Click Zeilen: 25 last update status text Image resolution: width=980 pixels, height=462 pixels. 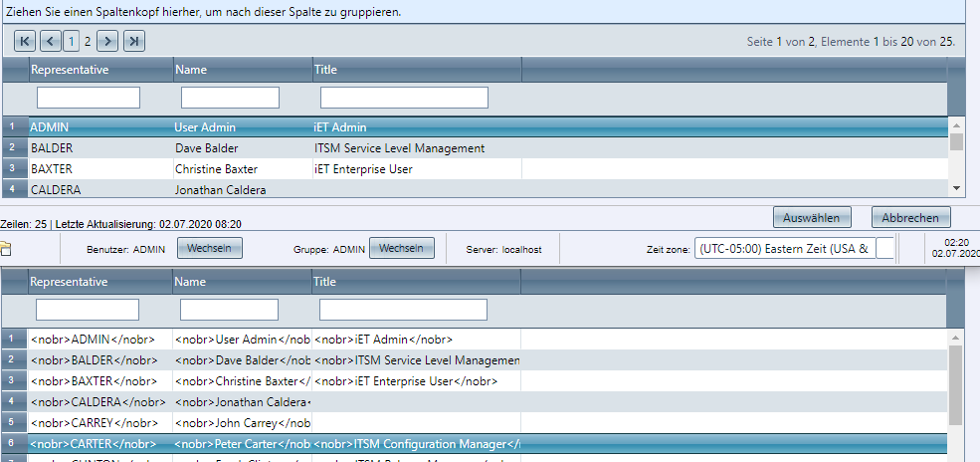point(120,223)
